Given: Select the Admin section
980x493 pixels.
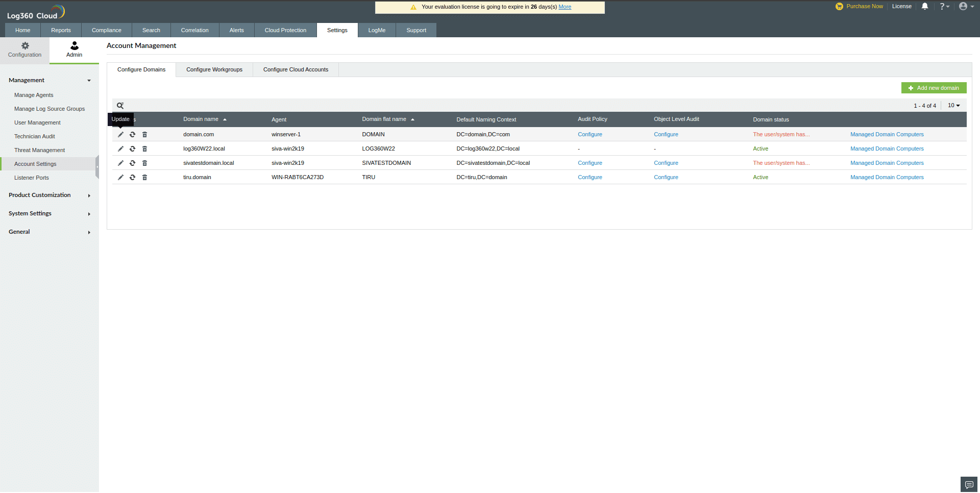Looking at the screenshot, I should [74, 50].
